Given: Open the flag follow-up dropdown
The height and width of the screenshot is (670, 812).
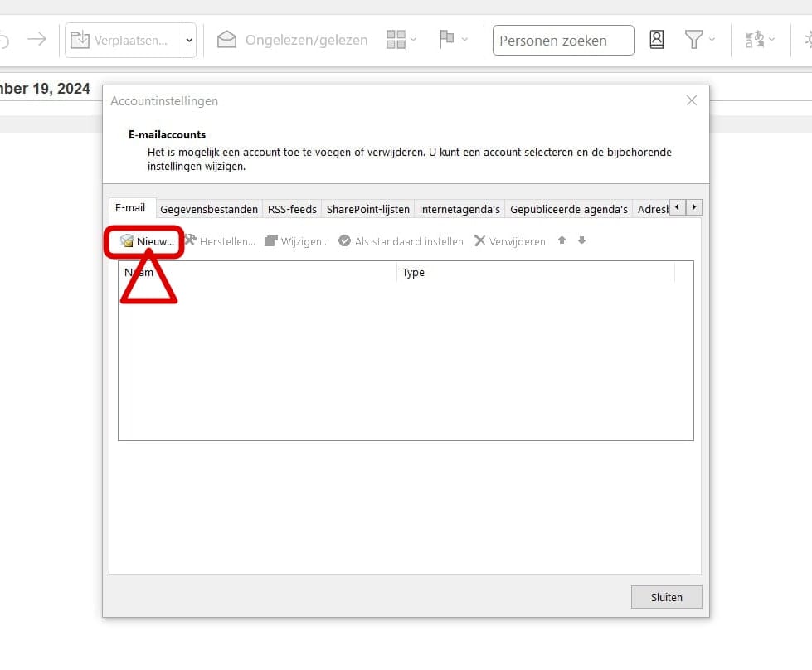Looking at the screenshot, I should tap(453, 39).
